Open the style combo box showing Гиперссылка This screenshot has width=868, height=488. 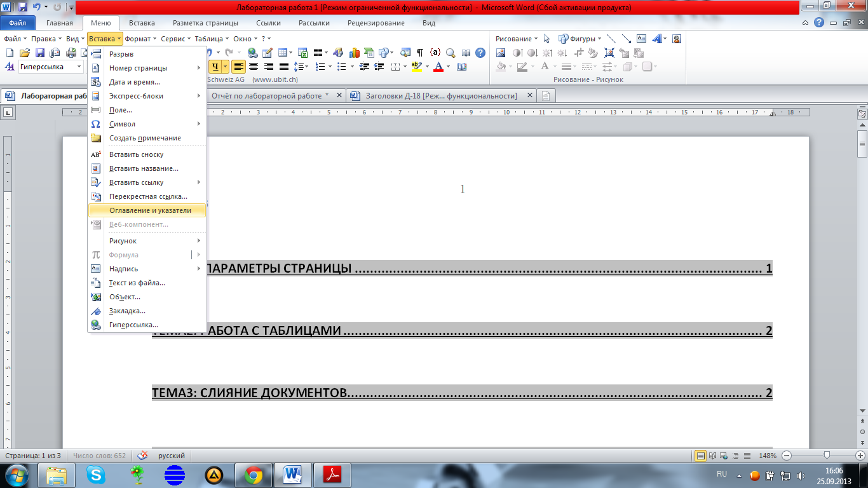[x=51, y=67]
